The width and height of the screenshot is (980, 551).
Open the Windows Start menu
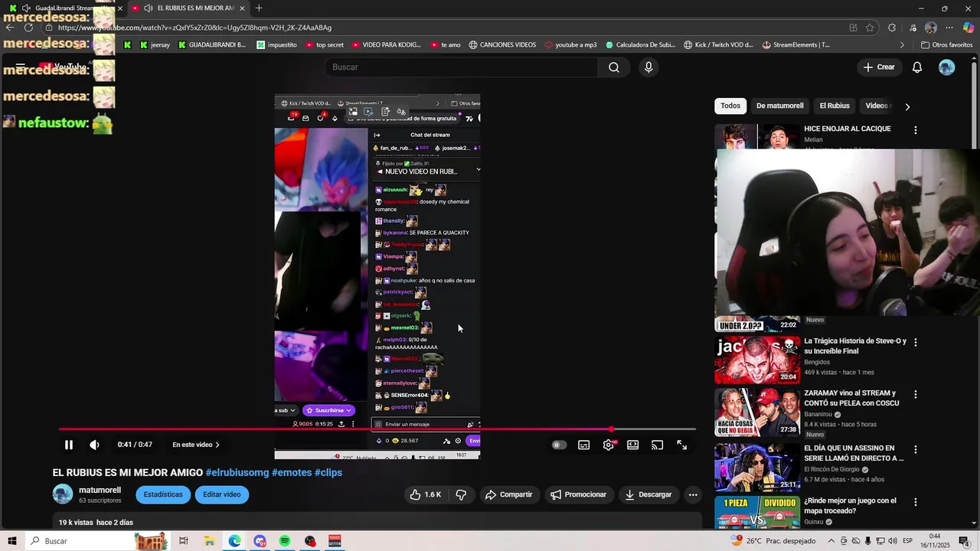click(11, 541)
